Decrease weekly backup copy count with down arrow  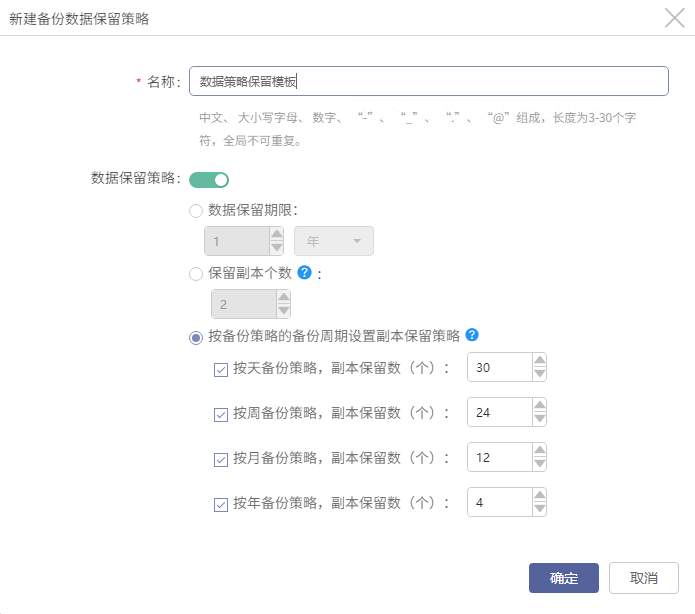click(539, 419)
